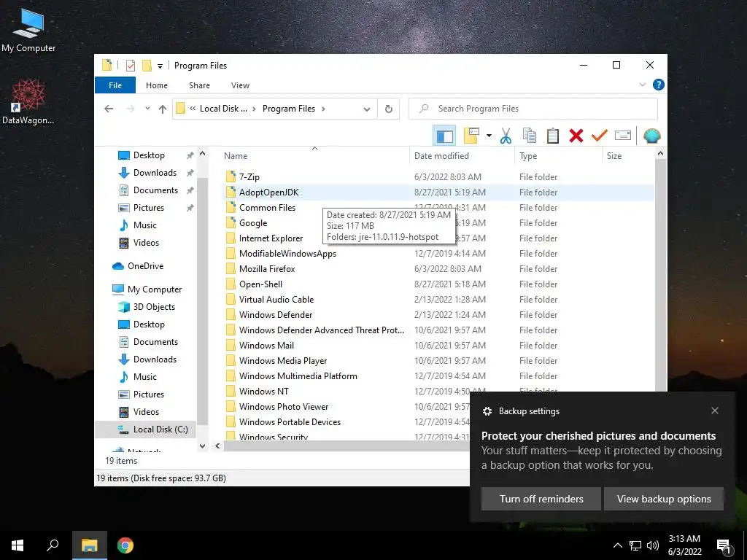
Task: Click the taskbar Search magnifier
Action: (x=53, y=545)
